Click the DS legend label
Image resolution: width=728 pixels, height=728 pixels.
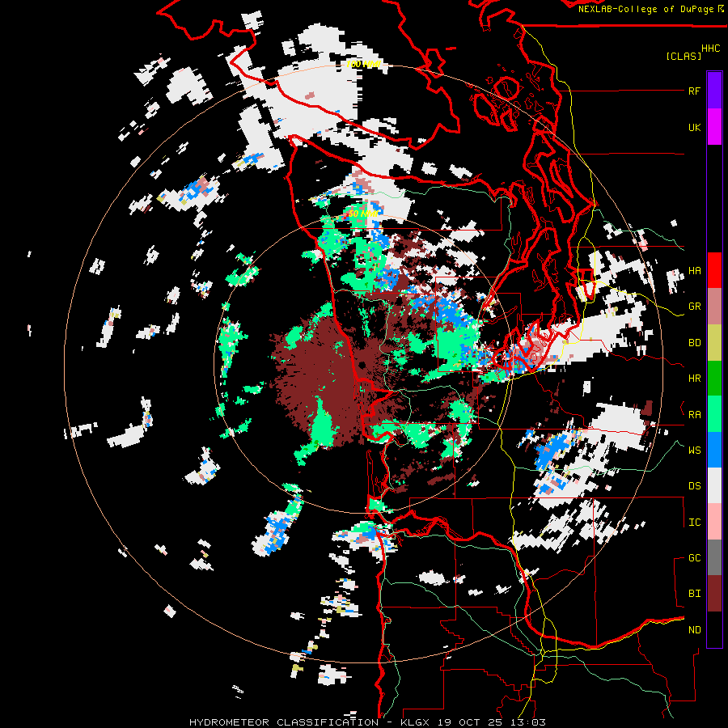[x=695, y=486]
